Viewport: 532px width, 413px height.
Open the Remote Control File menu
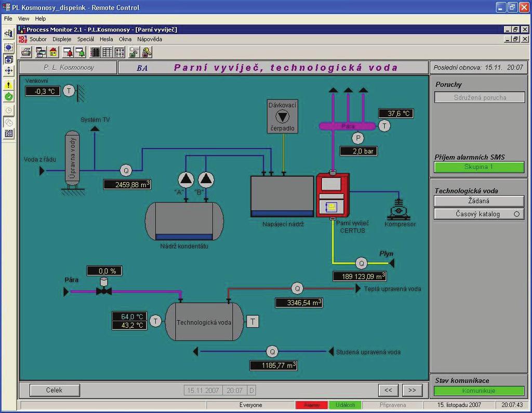coord(8,19)
